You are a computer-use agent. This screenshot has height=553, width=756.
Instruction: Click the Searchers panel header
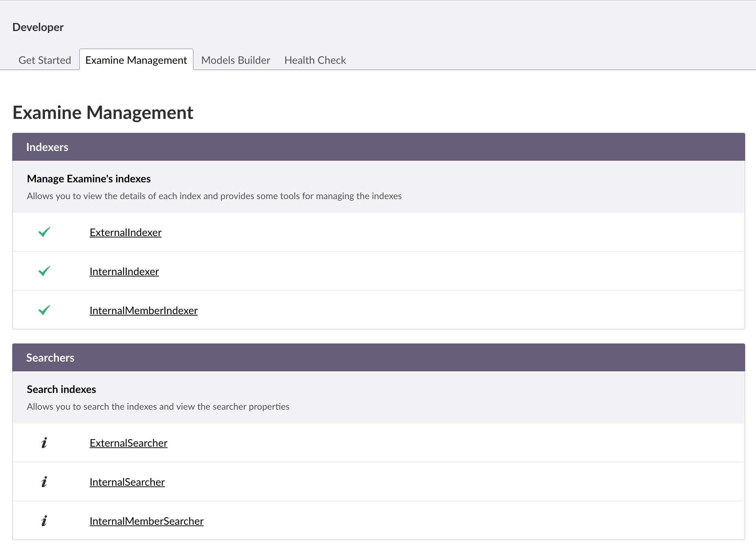click(50, 358)
